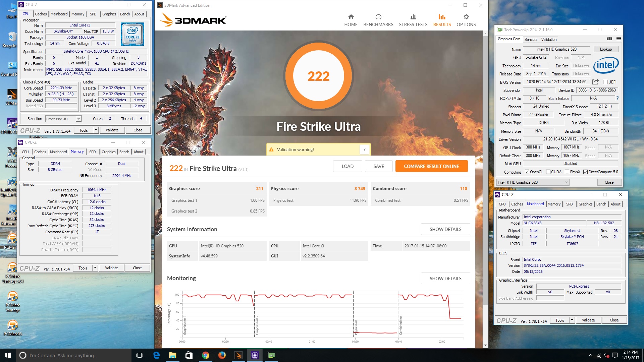Open Windows Store from taskbar
Screen dimensions: 644x362
point(189,355)
